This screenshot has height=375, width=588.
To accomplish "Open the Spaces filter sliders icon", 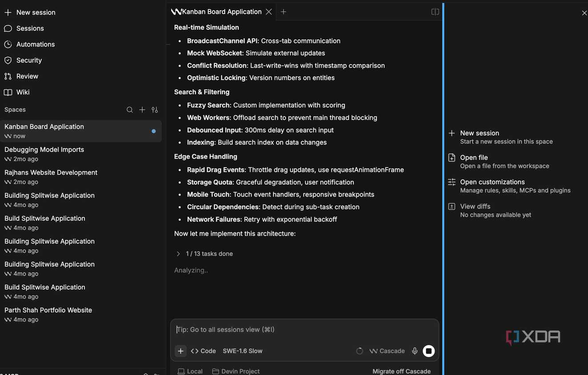I will point(155,110).
